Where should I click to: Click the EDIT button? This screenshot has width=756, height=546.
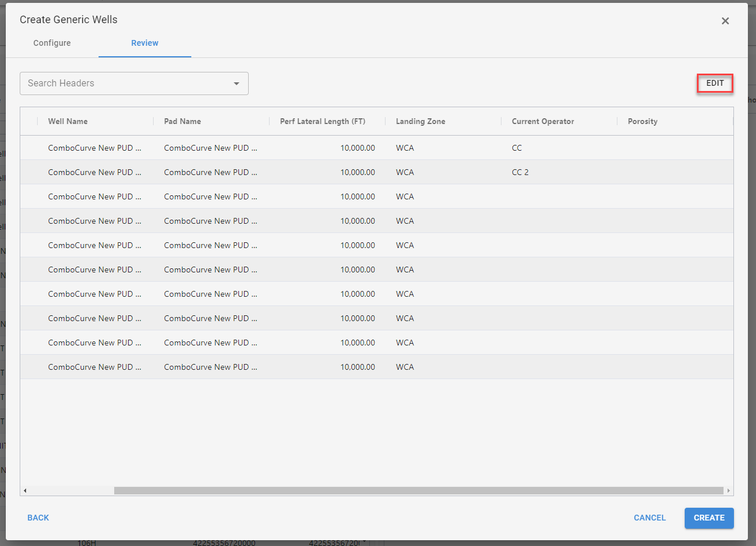click(x=715, y=83)
